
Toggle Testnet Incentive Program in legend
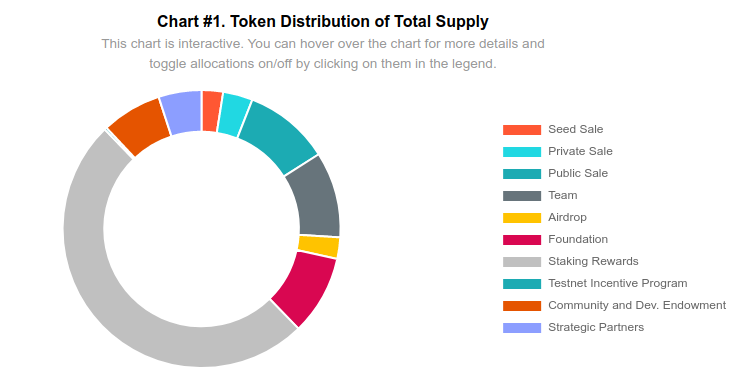coord(595,283)
